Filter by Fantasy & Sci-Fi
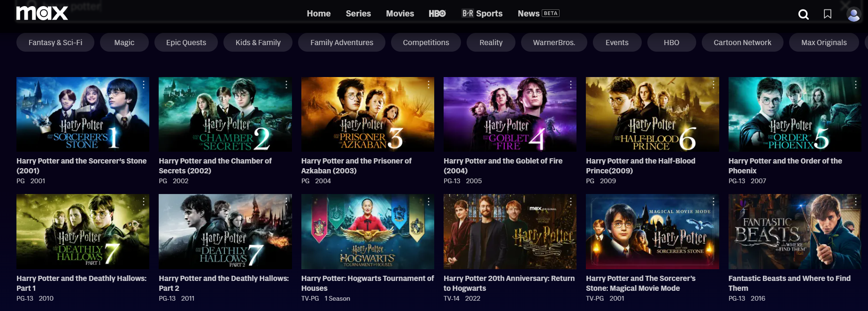Viewport: 868px width, 311px height. 55,42
